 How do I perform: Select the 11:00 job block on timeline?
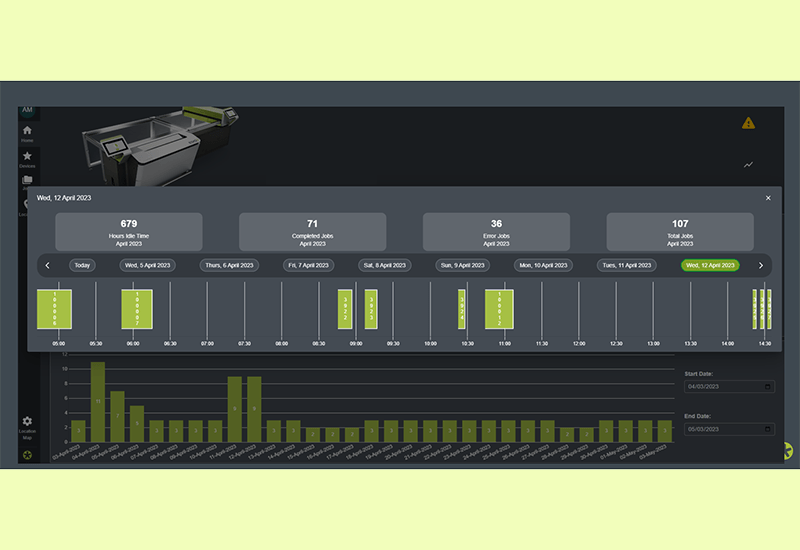[499, 309]
